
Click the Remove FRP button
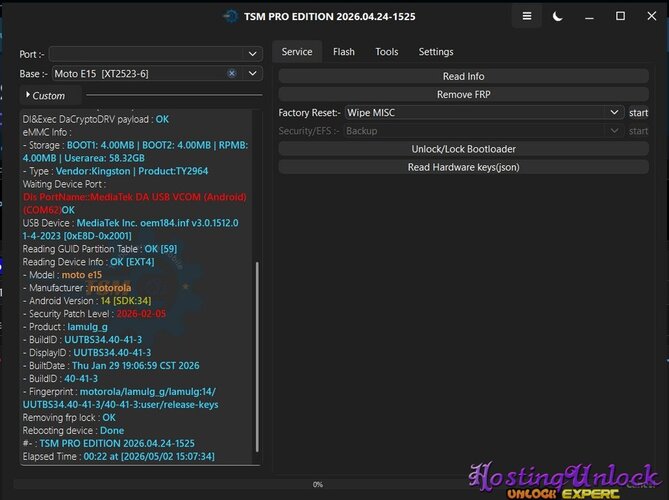point(463,94)
